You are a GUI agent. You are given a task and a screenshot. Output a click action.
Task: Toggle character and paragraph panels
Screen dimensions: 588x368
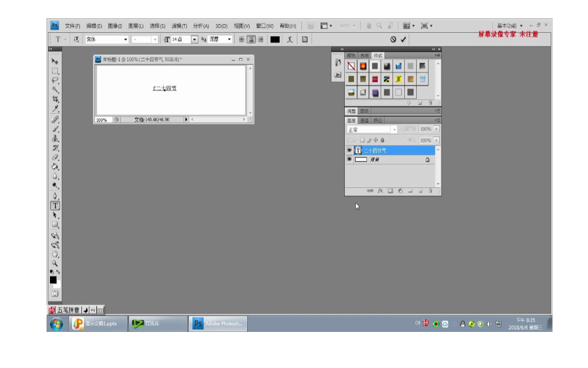click(305, 39)
